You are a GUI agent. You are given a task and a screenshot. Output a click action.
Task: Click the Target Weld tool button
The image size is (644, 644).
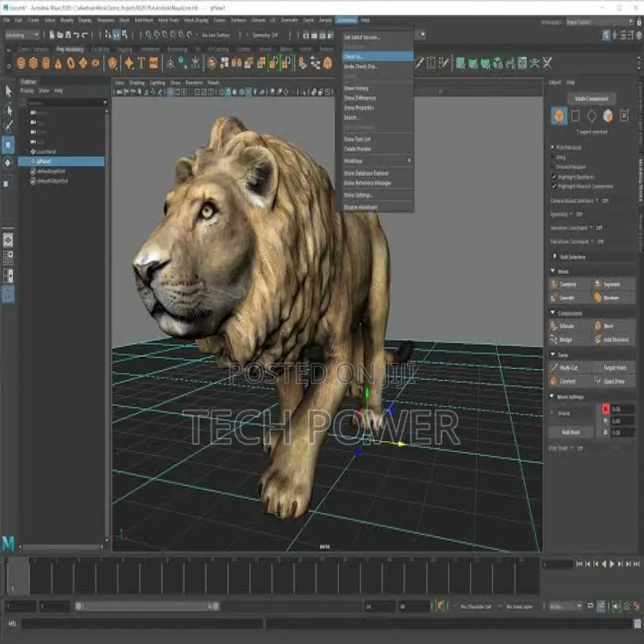click(x=614, y=368)
